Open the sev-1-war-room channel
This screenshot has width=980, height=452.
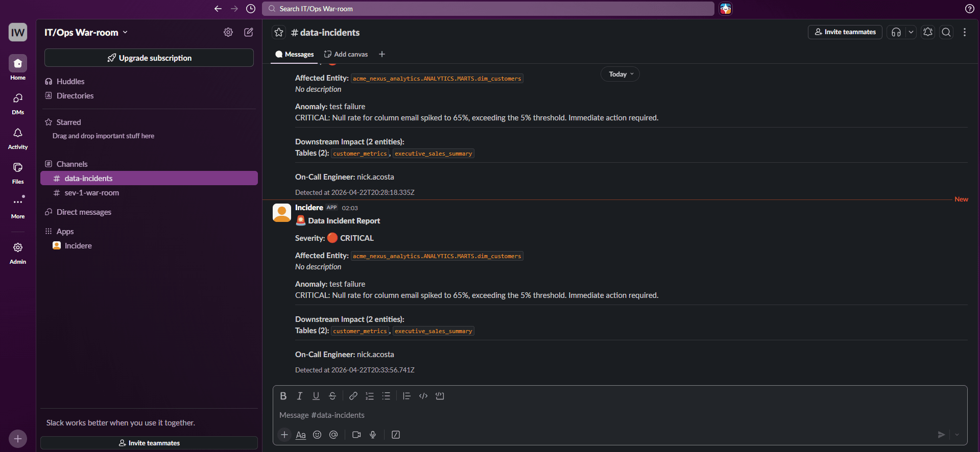(x=91, y=193)
